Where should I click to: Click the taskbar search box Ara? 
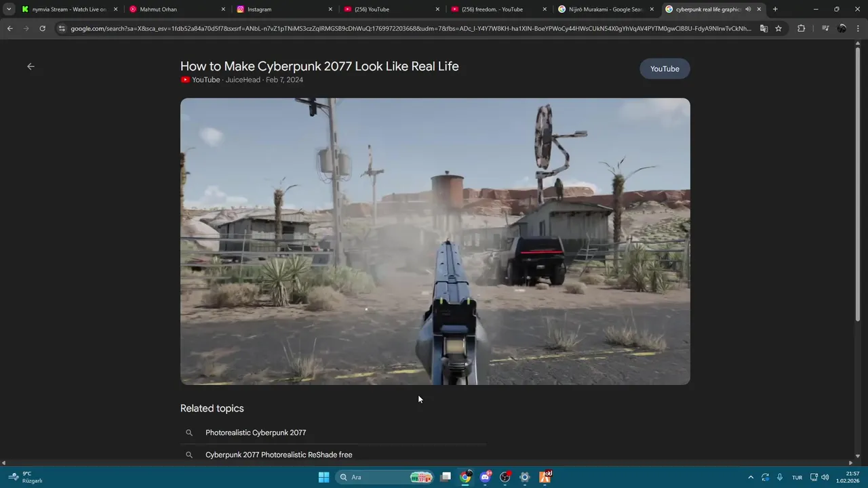tap(385, 477)
